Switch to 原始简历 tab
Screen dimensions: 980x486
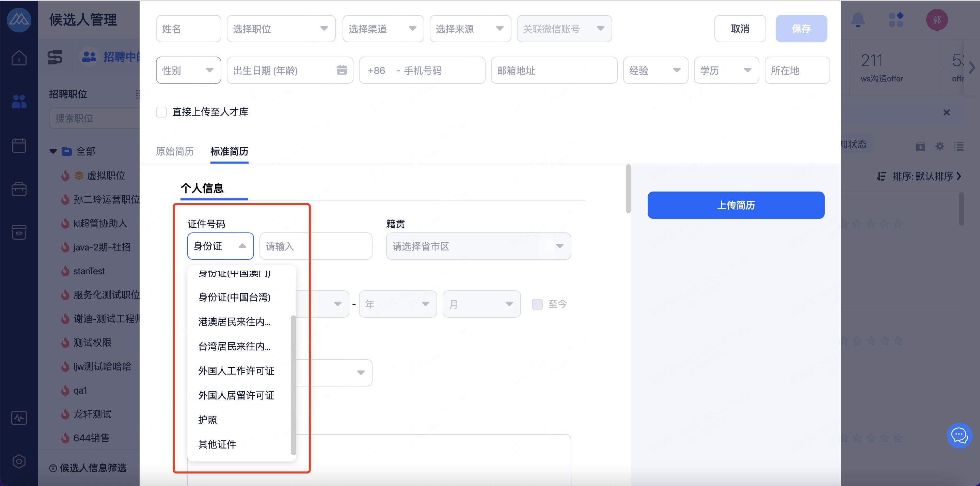[x=175, y=151]
